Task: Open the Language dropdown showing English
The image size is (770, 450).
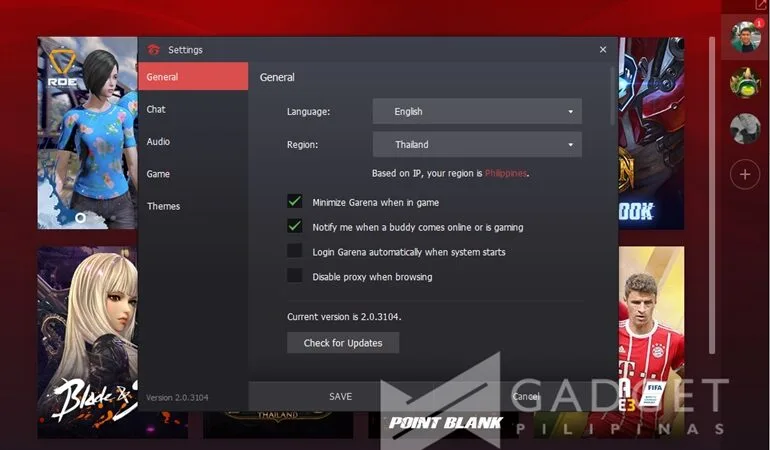Action: coord(477,112)
